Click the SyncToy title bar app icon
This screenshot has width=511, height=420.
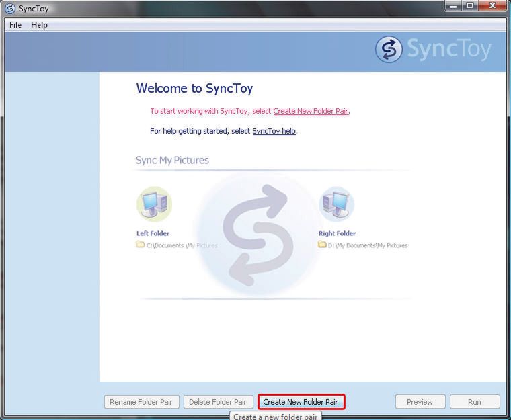click(x=10, y=9)
